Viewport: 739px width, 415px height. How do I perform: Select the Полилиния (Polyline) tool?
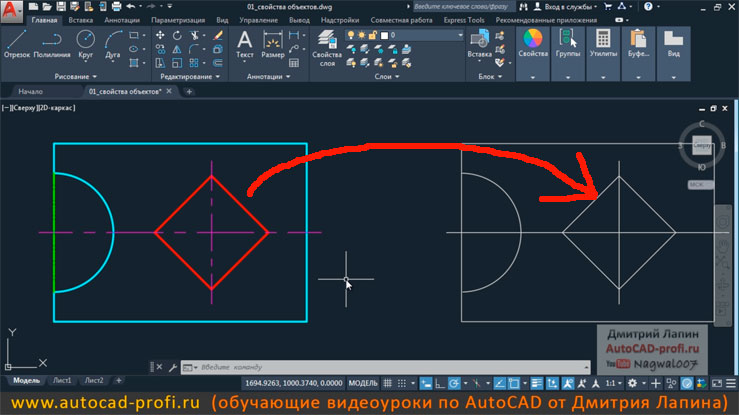click(52, 44)
